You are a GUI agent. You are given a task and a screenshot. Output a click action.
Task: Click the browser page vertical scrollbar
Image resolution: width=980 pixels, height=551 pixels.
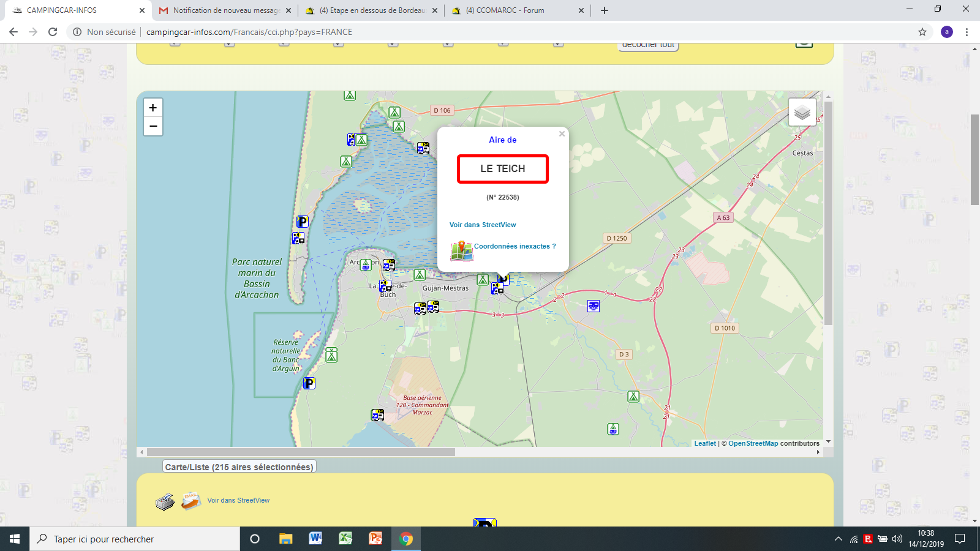tap(974, 159)
